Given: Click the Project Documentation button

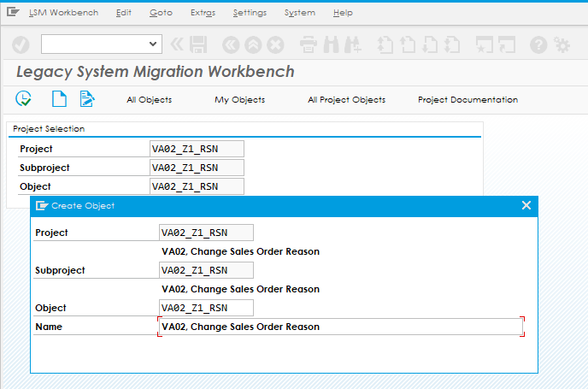Looking at the screenshot, I should (467, 100).
